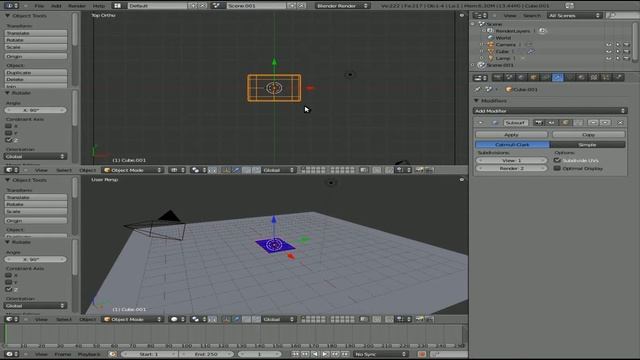Open Object Mode dropdown in top viewport header
640x360 pixels.
(x=133, y=170)
